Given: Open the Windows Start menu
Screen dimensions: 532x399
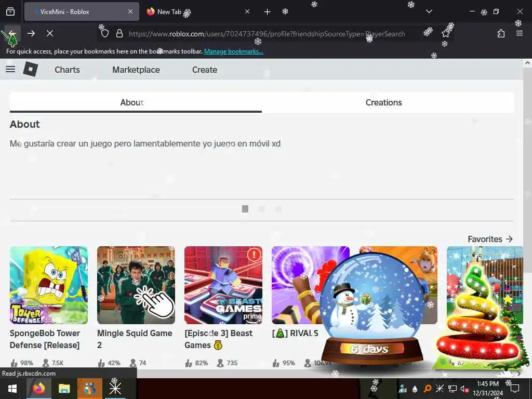Looking at the screenshot, I should tap(12, 389).
